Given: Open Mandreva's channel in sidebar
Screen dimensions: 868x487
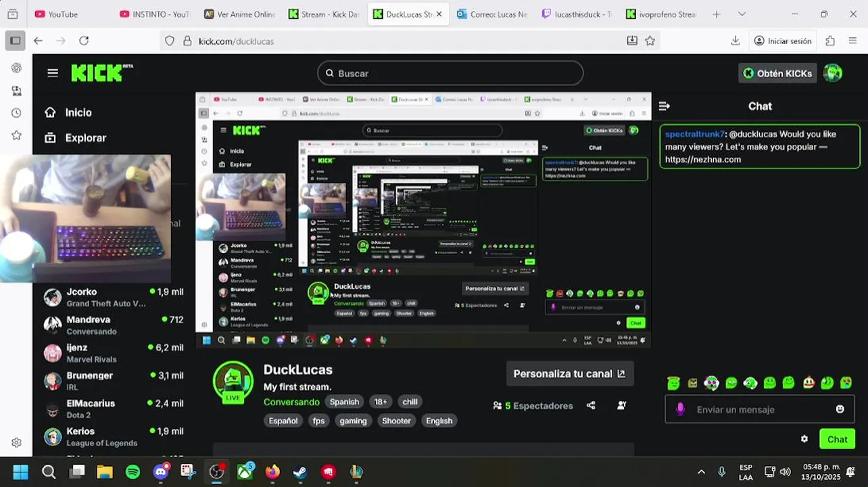Looking at the screenshot, I should pyautogui.click(x=114, y=325).
